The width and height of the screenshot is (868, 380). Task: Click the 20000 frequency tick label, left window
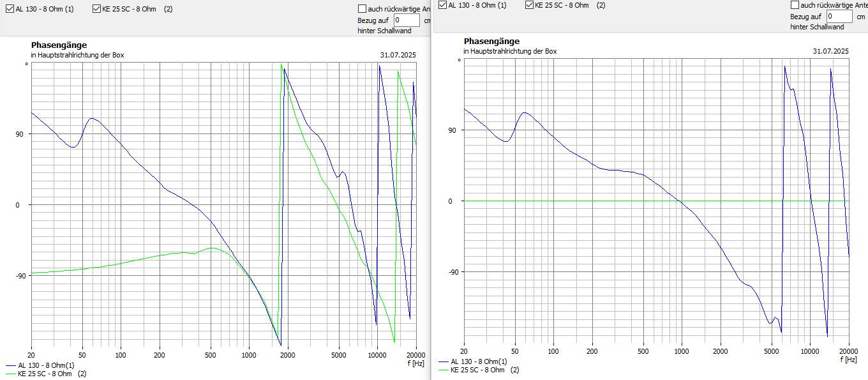[415, 355]
